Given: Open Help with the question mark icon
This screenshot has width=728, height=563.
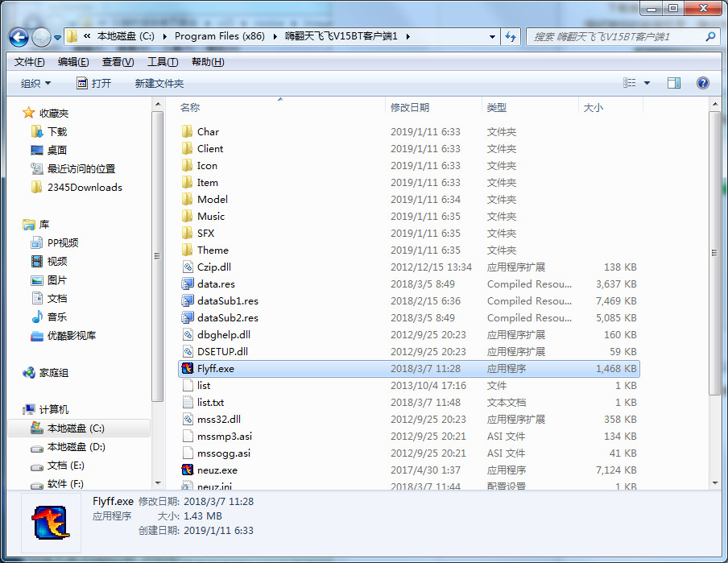Looking at the screenshot, I should [703, 83].
